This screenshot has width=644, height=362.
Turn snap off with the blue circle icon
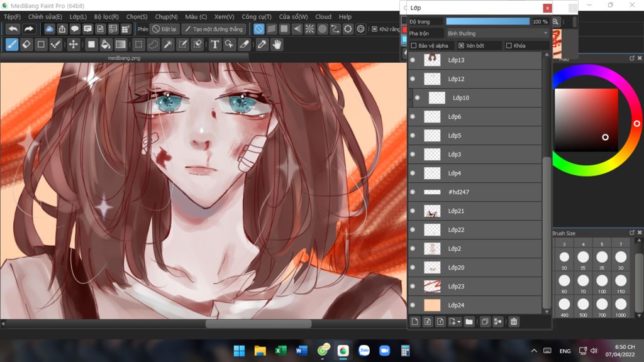(258, 29)
